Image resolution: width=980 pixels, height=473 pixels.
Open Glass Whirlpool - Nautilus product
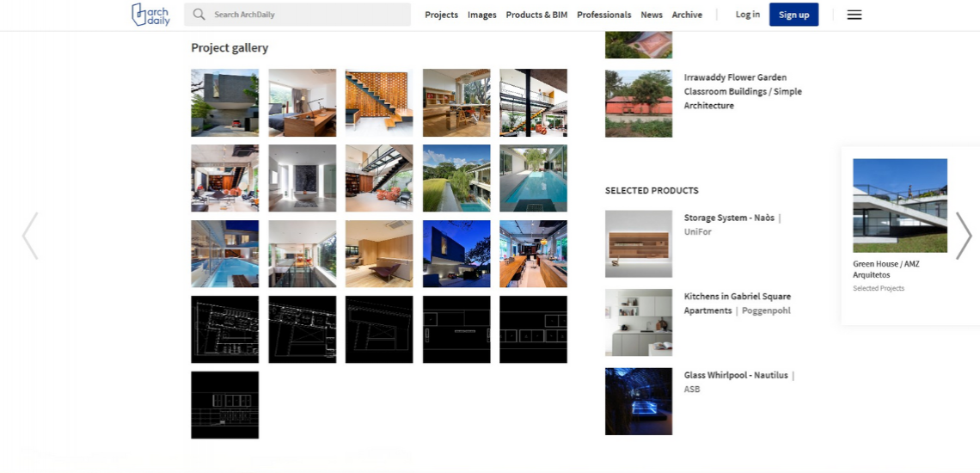pyautogui.click(x=735, y=376)
